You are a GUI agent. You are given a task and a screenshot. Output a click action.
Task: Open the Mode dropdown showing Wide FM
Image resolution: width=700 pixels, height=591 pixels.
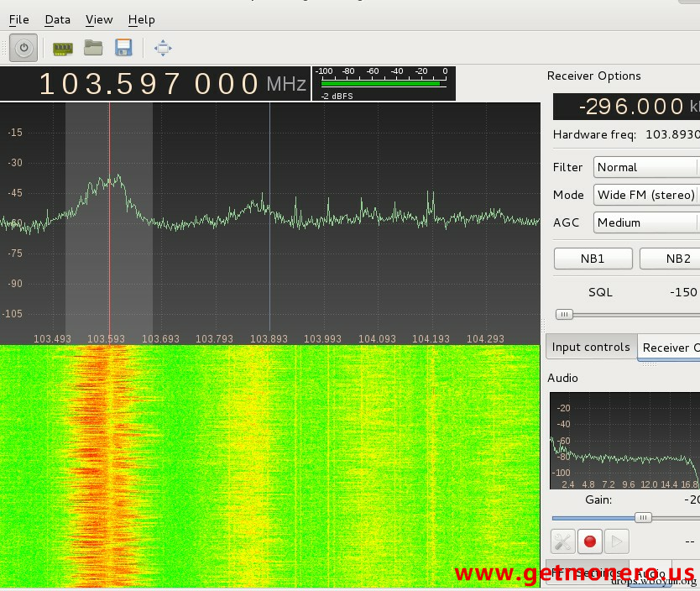tap(646, 195)
